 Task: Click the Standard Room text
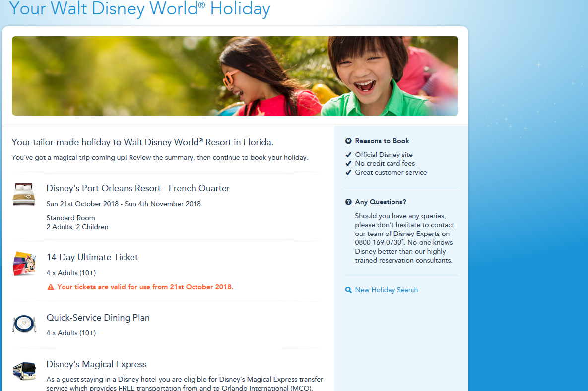pyautogui.click(x=70, y=218)
